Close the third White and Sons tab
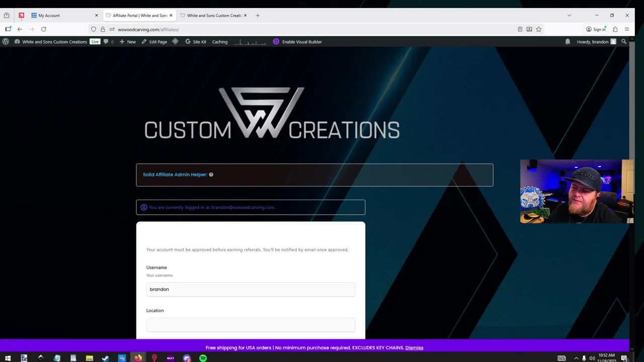Image resolution: width=644 pixels, height=362 pixels. click(x=246, y=15)
